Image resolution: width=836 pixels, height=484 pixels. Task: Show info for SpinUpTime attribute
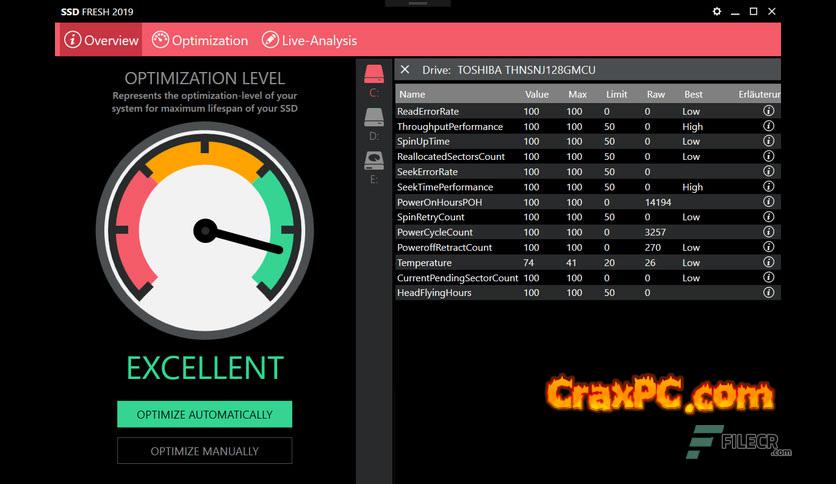pos(768,141)
